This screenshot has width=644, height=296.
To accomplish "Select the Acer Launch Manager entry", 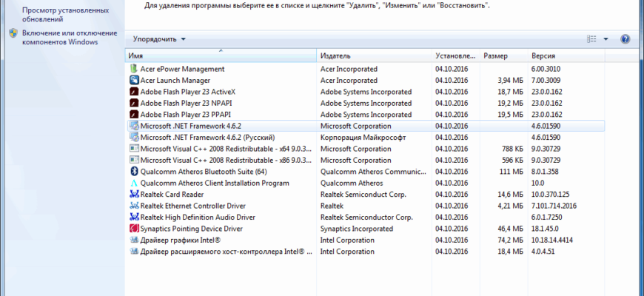I will pos(366,81).
